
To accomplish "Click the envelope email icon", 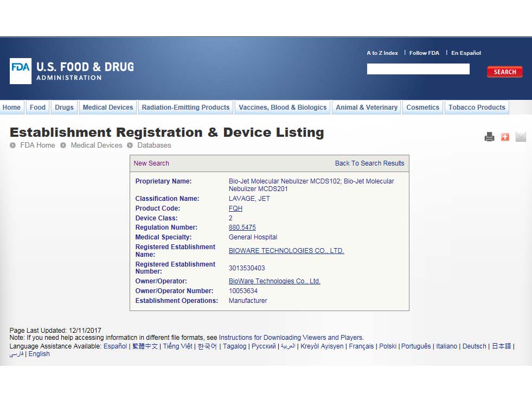I will pyautogui.click(x=521, y=137).
